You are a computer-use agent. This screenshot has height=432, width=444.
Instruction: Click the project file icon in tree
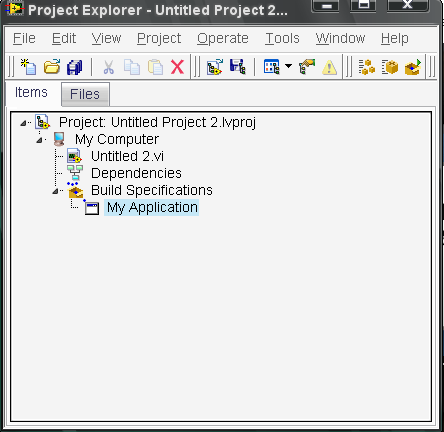pyautogui.click(x=43, y=122)
